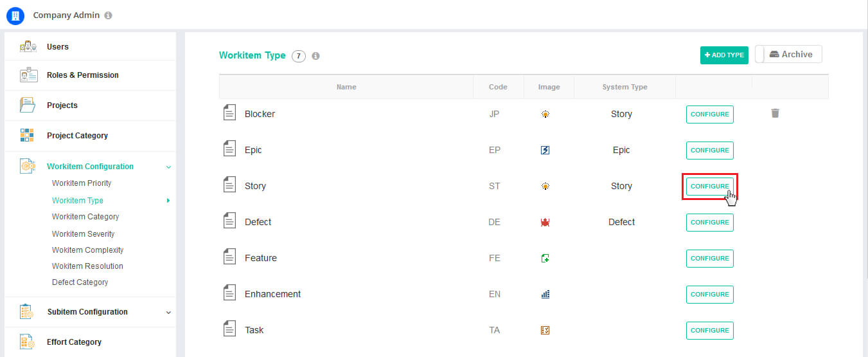Click Configure button for Story
This screenshot has width=868, height=357.
pyautogui.click(x=709, y=187)
